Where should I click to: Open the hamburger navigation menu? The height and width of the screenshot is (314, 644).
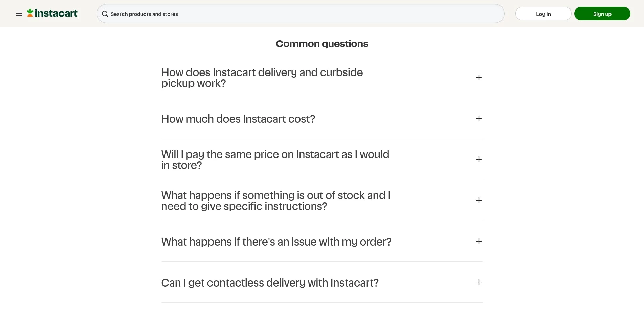(x=19, y=14)
